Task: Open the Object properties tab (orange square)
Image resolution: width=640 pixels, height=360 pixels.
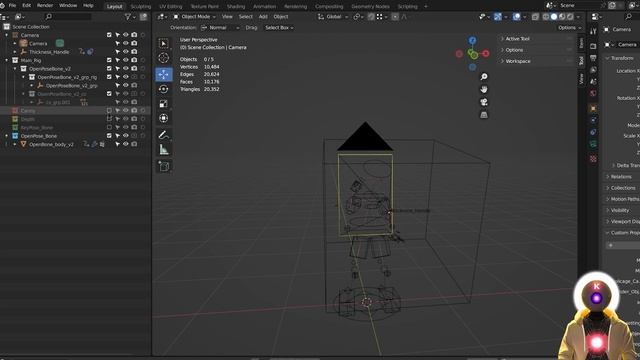Action: coord(593,108)
